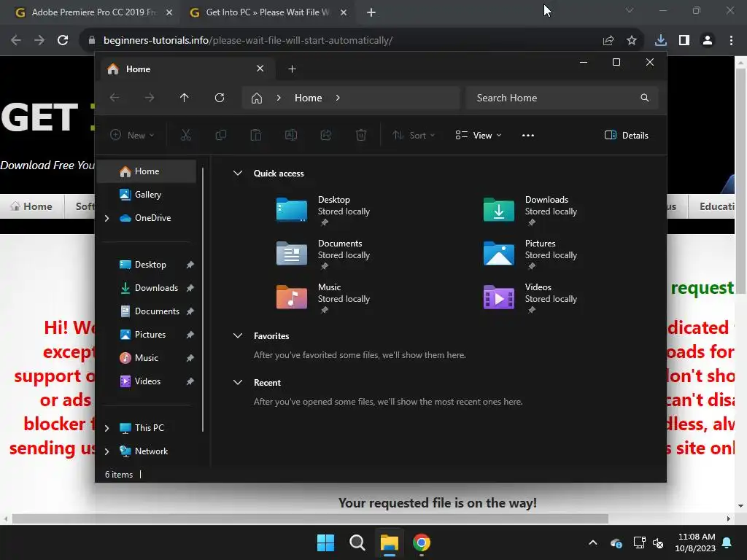
Task: Open the View dropdown menu
Action: [x=478, y=135]
